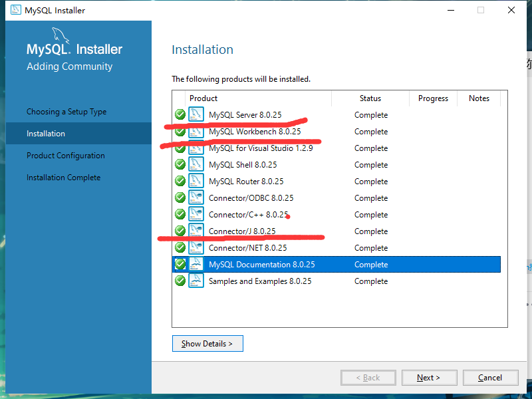The height and width of the screenshot is (399, 532).
Task: Click the MySQL Shell 8.0.25 product icon
Action: pyautogui.click(x=196, y=164)
